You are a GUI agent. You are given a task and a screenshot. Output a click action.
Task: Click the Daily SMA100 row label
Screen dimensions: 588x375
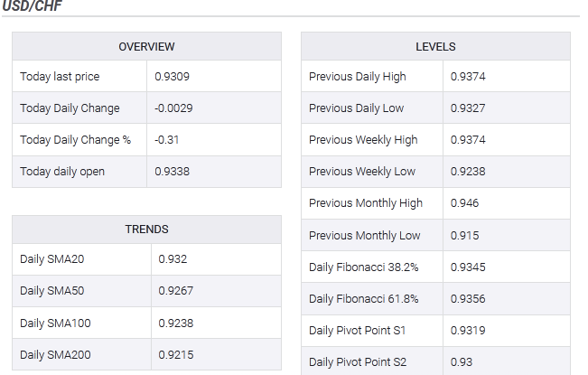click(x=55, y=323)
